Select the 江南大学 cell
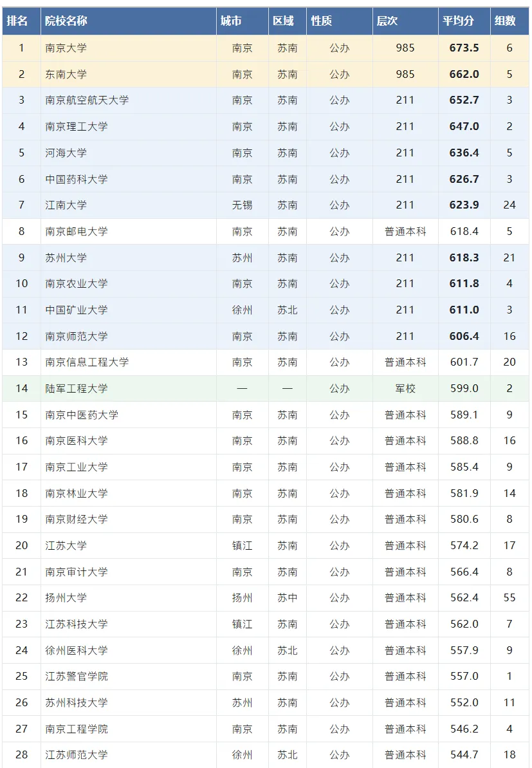The image size is (532, 768). pos(128,205)
